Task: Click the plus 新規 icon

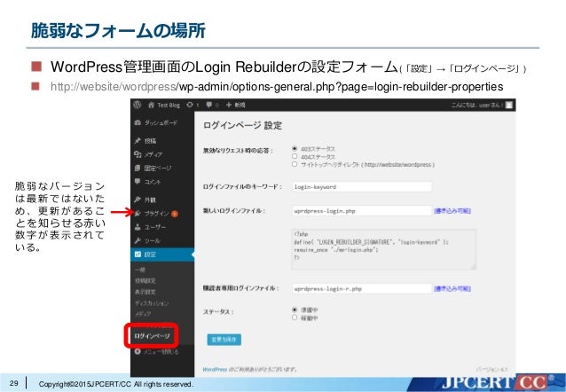Action: [x=229, y=105]
